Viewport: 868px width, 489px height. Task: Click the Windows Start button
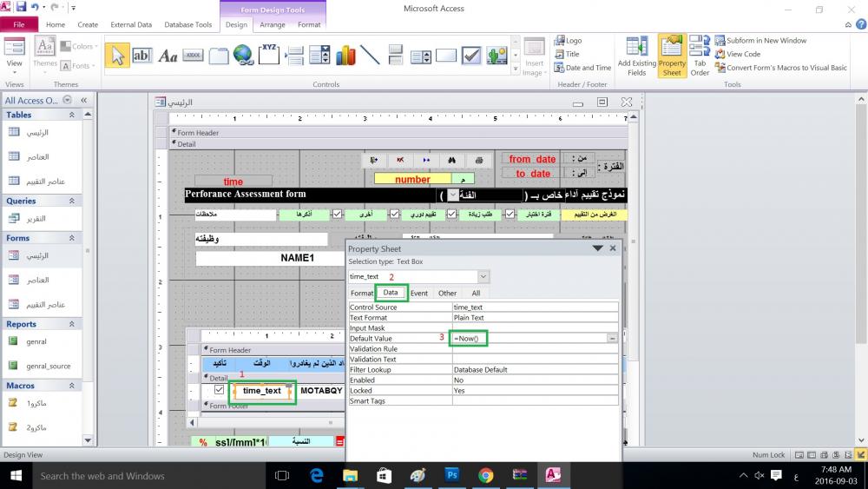16,475
